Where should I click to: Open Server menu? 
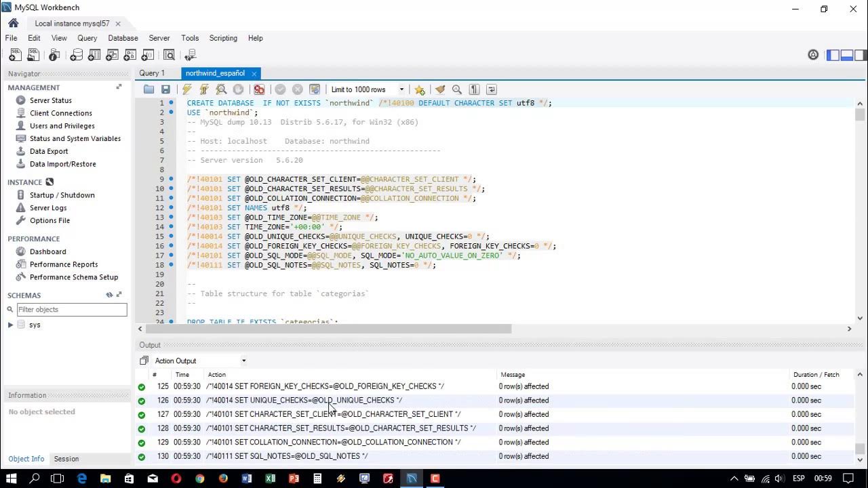tap(159, 38)
